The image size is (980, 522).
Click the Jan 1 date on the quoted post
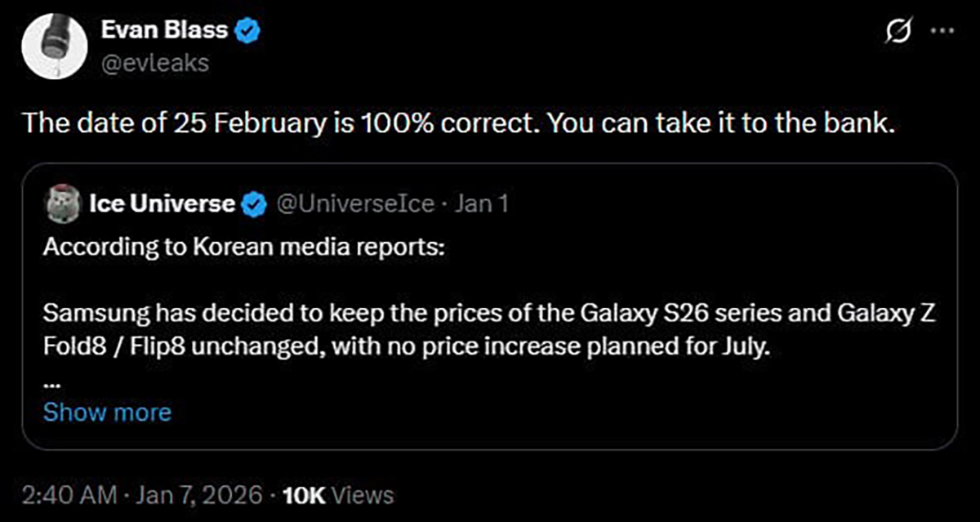[481, 203]
